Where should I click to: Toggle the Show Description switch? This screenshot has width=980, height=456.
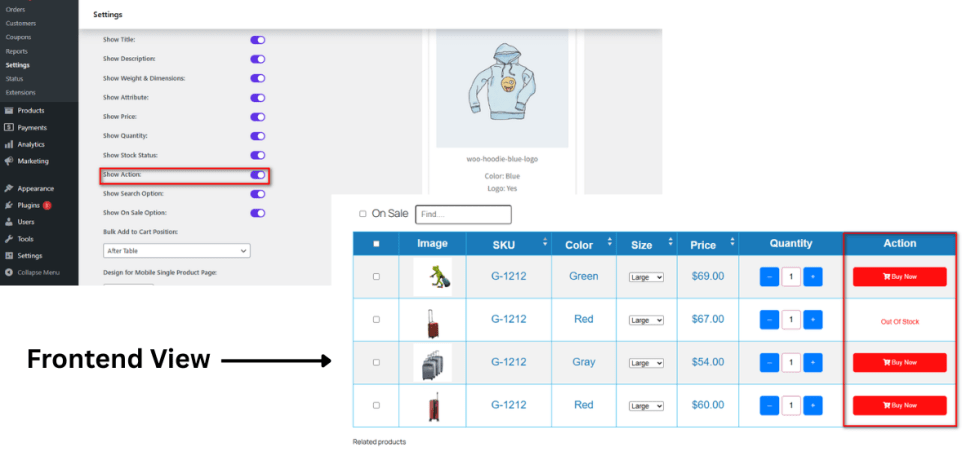click(x=258, y=59)
